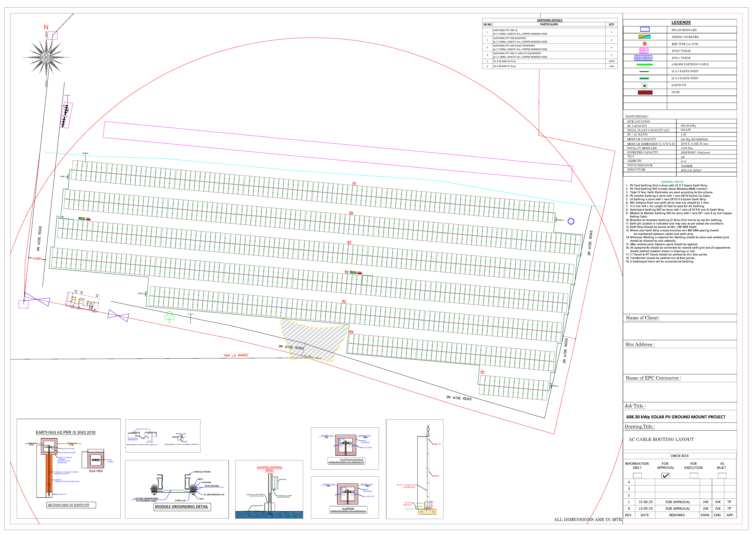Select the job title "608.30 kWp SOLAR PV GROUND MOUNT PROJECT"
Image resolution: width=756 pixels, height=535 pixels.
click(676, 417)
